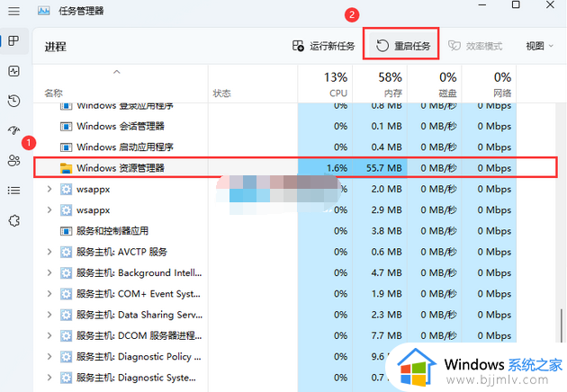
Task: Sort by the 磁盘 column header
Action: pos(435,84)
